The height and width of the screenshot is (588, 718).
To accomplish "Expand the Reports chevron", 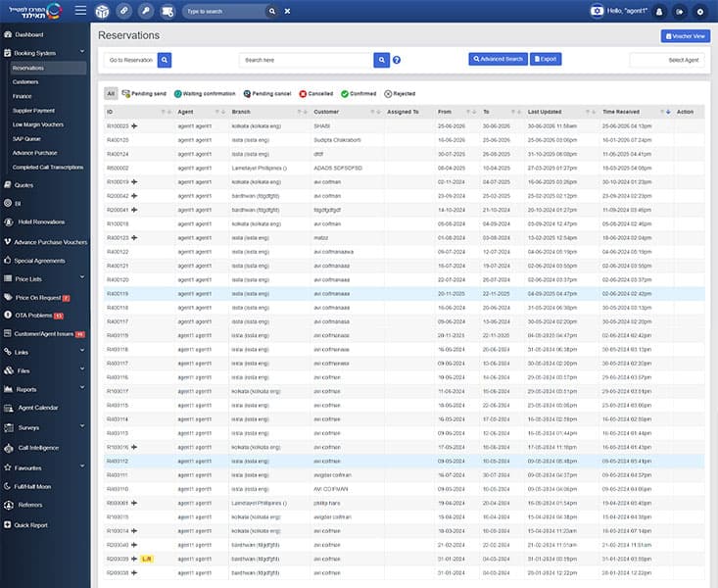I will coord(82,387).
